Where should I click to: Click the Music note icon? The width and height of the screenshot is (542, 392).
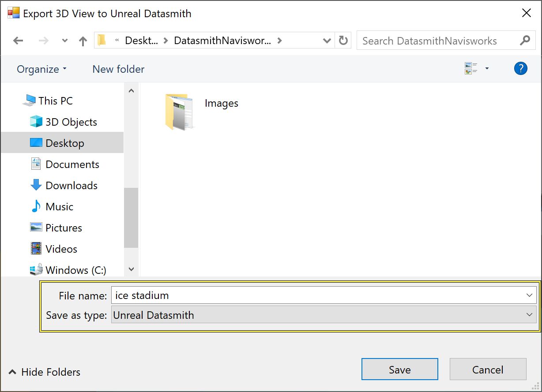[x=36, y=206]
